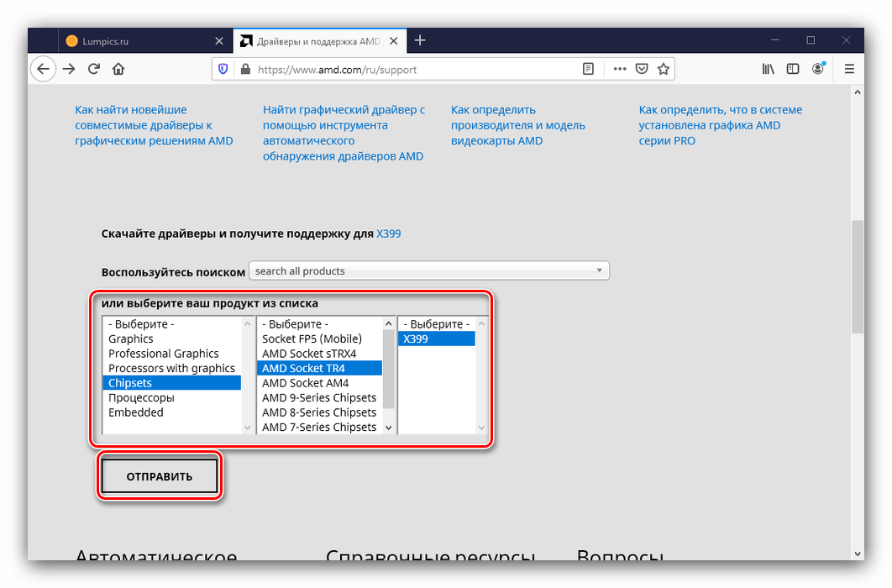The image size is (892, 588).
Task: Bookmark this page with the star icon
Action: [x=664, y=69]
